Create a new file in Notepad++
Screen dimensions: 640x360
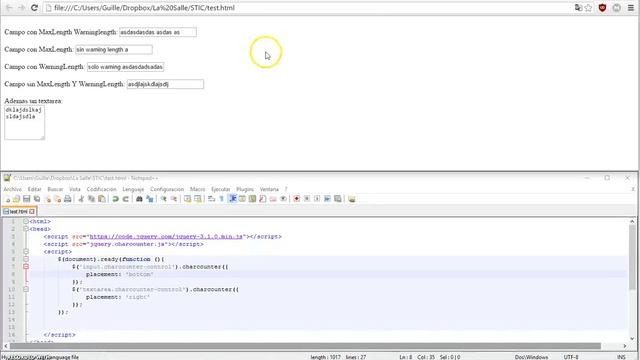[7, 199]
